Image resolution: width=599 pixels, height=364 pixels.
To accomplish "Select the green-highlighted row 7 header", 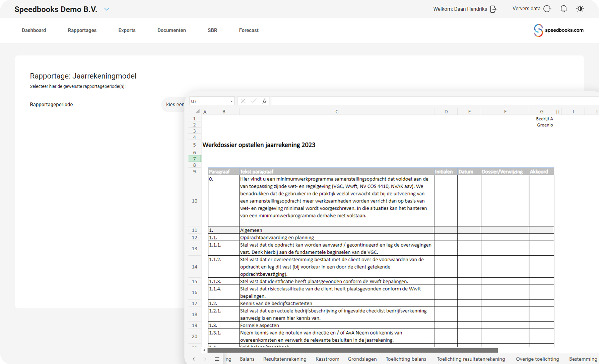I will [194, 159].
